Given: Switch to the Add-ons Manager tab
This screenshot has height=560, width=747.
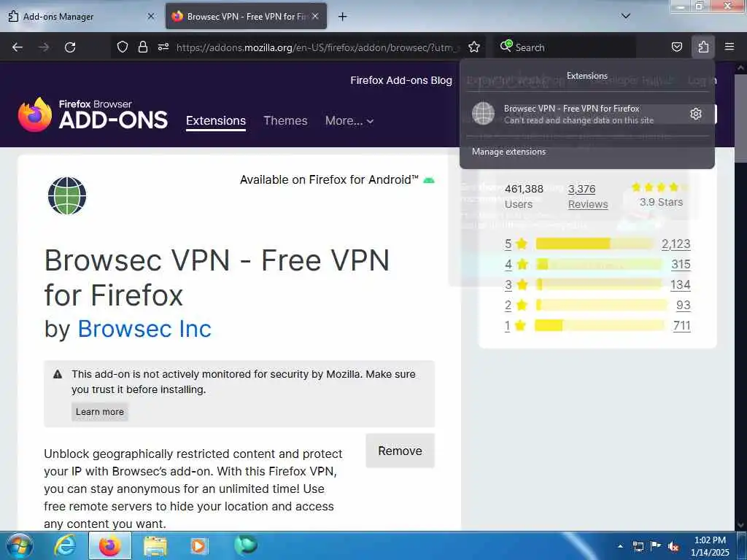Looking at the screenshot, I should pos(80,16).
